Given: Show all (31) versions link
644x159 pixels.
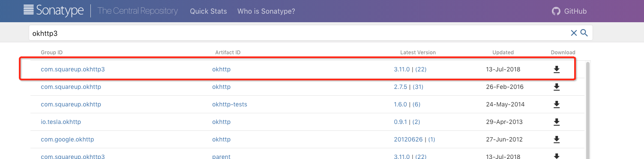Looking at the screenshot, I should click(x=418, y=87).
